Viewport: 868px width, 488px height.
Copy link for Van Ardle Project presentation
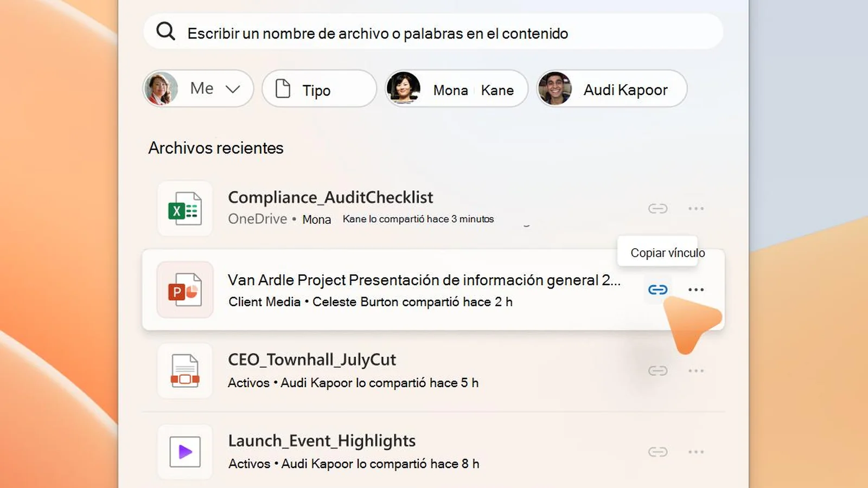[x=658, y=290]
